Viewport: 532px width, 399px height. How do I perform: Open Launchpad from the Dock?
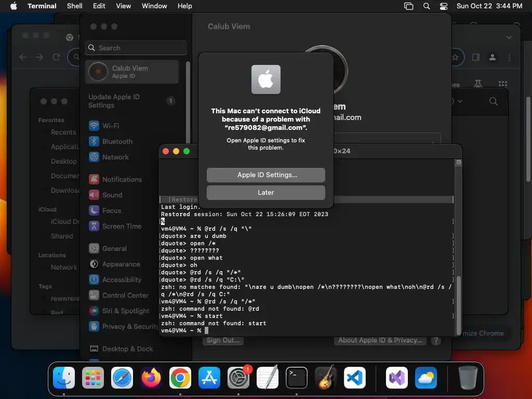[93, 378]
